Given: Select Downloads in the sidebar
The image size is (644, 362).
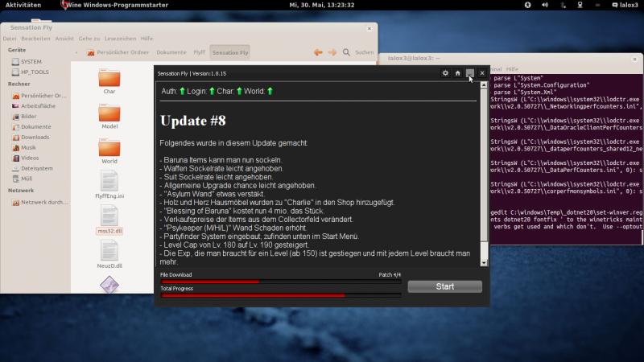Looking at the screenshot, I should [x=35, y=137].
